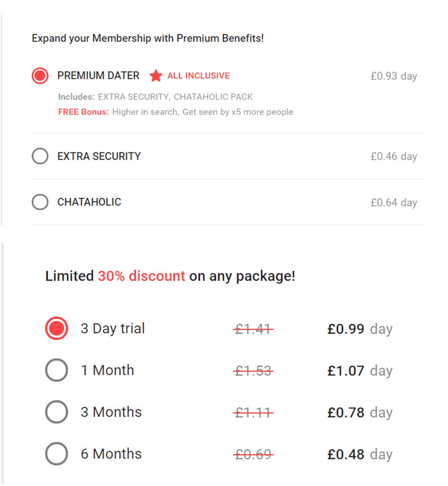This screenshot has height=486, width=448.
Task: Select the PREMIUM DATER radio button
Action: point(39,76)
